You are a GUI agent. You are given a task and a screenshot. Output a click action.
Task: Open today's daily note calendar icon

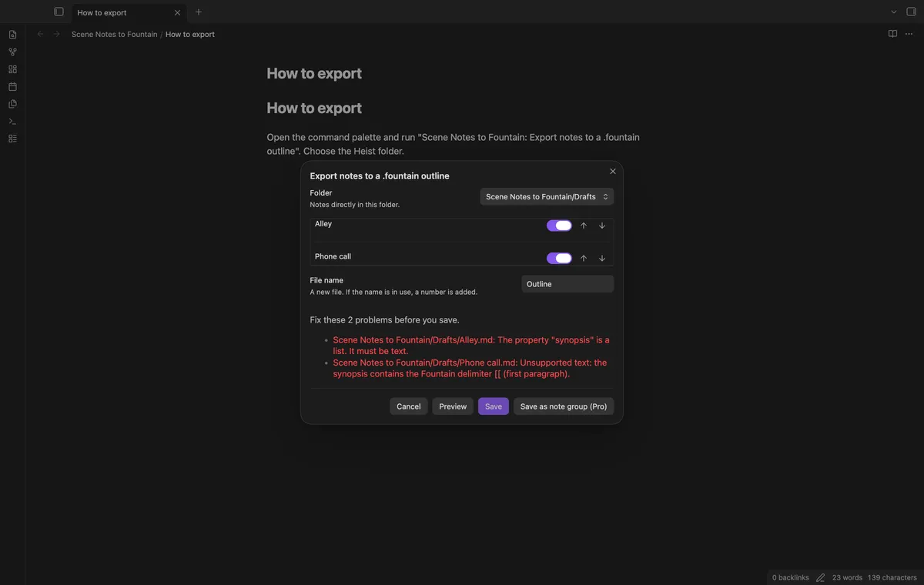[x=12, y=87]
